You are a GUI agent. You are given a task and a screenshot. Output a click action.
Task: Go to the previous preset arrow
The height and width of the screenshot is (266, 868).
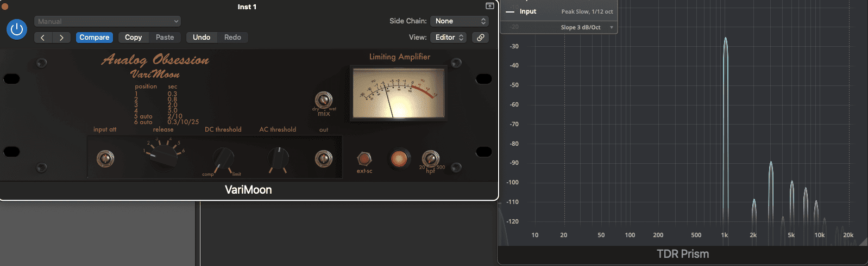tap(43, 38)
